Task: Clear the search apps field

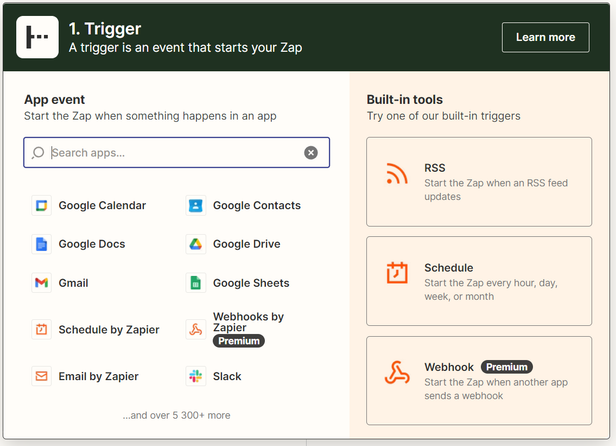Action: click(311, 153)
